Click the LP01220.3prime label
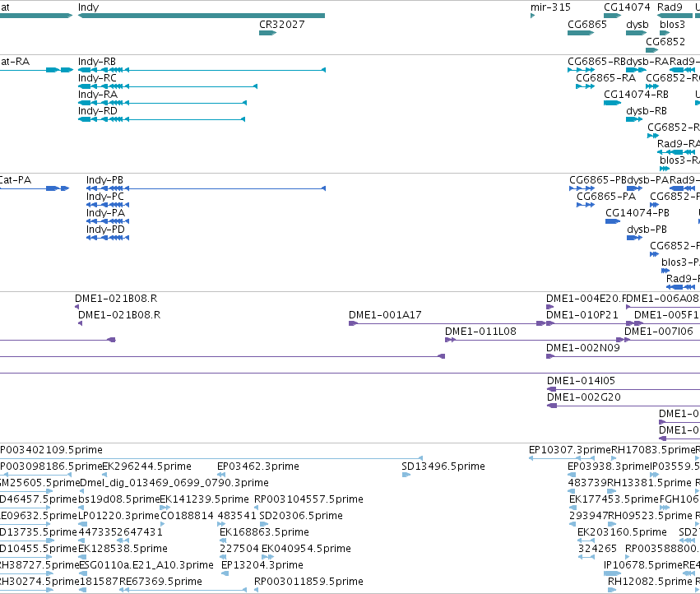Image resolution: width=700 pixels, height=594 pixels. pos(118,516)
